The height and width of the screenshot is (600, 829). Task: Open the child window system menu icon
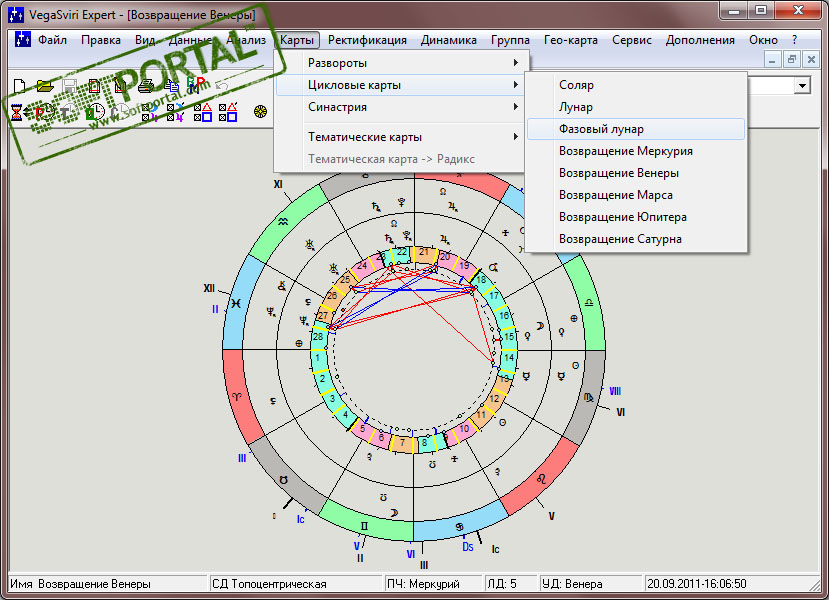click(x=22, y=39)
